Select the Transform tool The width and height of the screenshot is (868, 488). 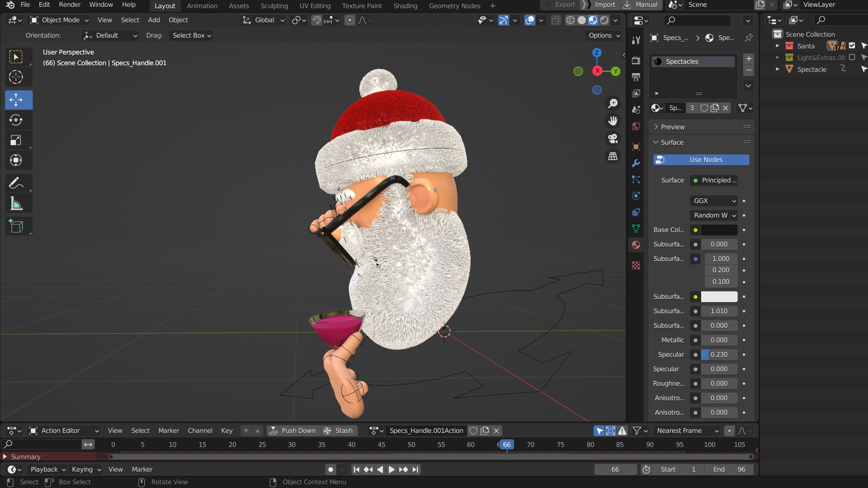click(16, 160)
